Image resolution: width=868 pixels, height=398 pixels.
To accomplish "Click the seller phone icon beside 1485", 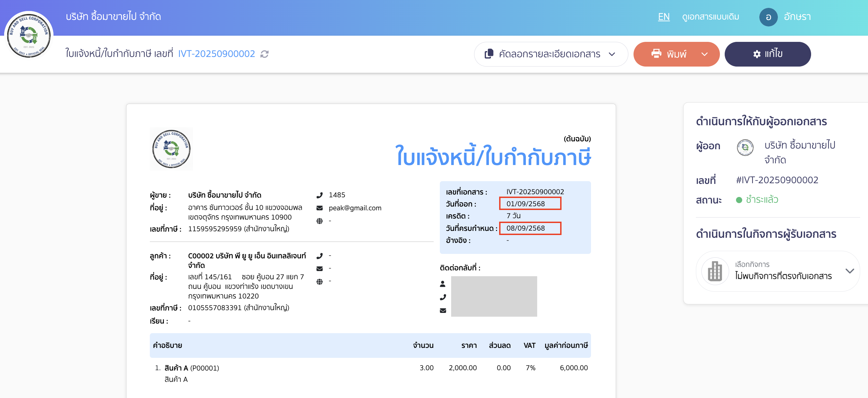I will coord(320,195).
